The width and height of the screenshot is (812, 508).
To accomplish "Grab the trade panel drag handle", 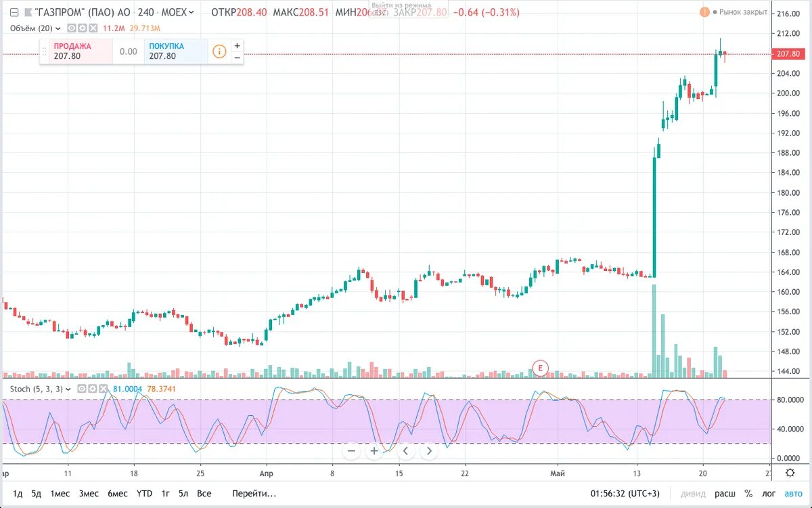I will [x=45, y=51].
